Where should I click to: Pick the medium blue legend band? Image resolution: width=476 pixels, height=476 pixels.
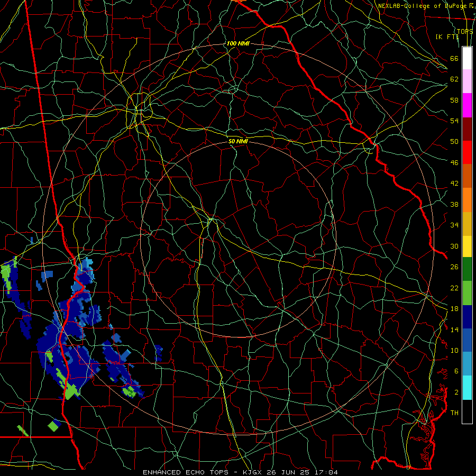467,340
